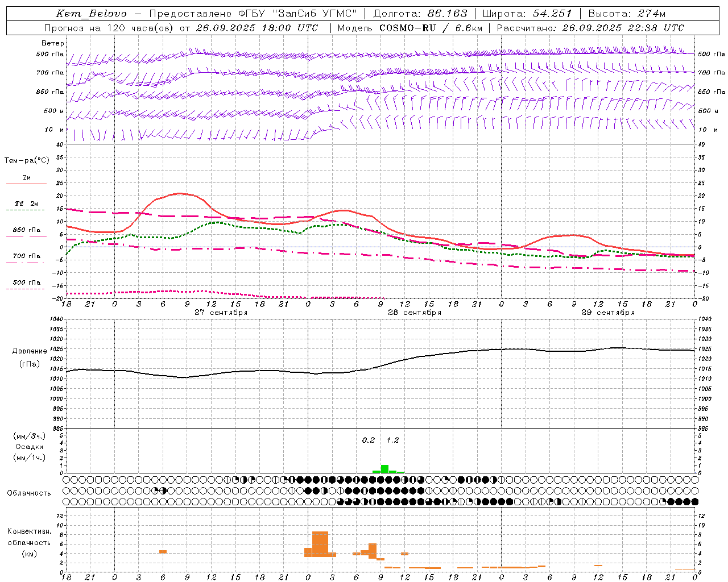The image size is (728, 582).
Task: Click the 27 сентября date label
Action: click(x=221, y=313)
